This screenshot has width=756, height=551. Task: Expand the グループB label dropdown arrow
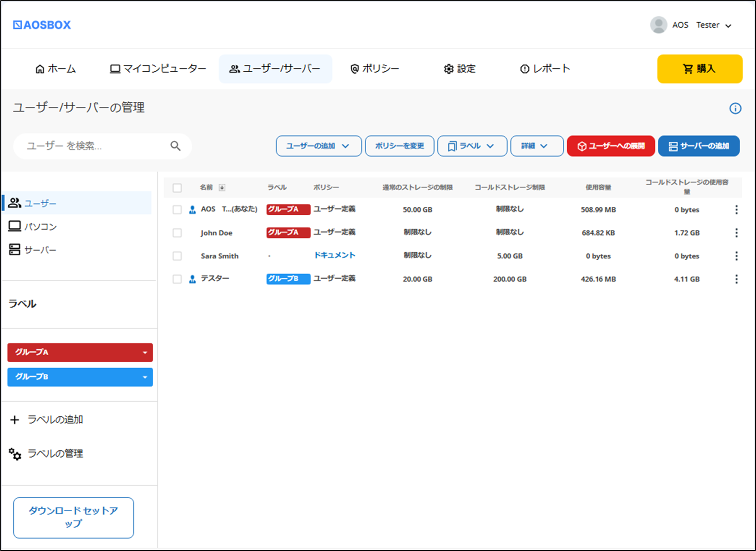pos(145,377)
